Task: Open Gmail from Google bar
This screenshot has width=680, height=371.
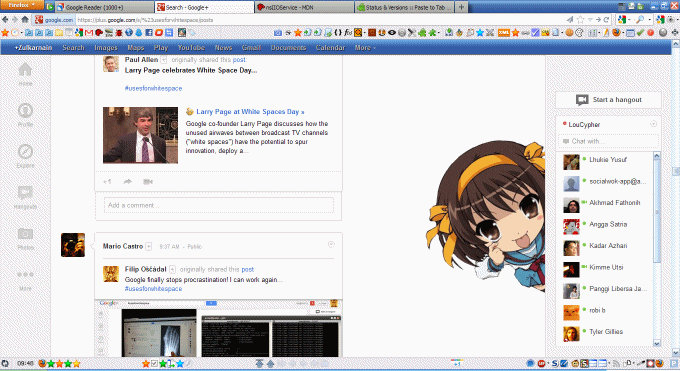Action: 251,48
